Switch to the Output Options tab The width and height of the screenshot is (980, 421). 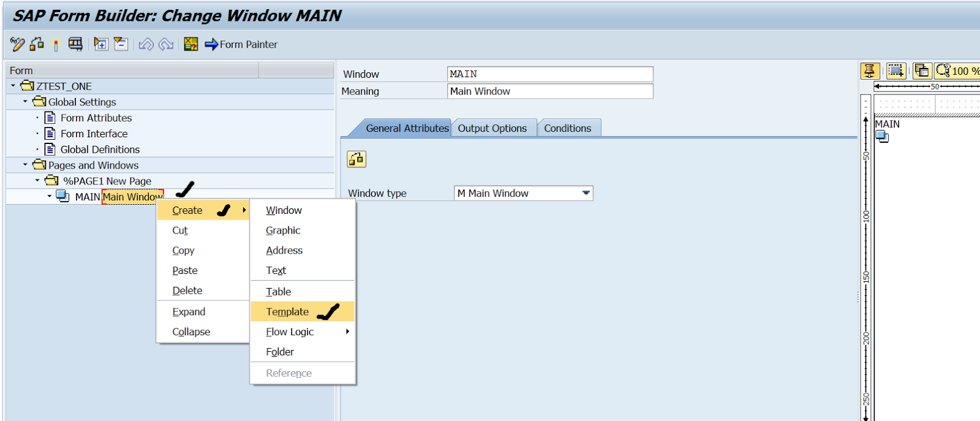click(x=492, y=128)
